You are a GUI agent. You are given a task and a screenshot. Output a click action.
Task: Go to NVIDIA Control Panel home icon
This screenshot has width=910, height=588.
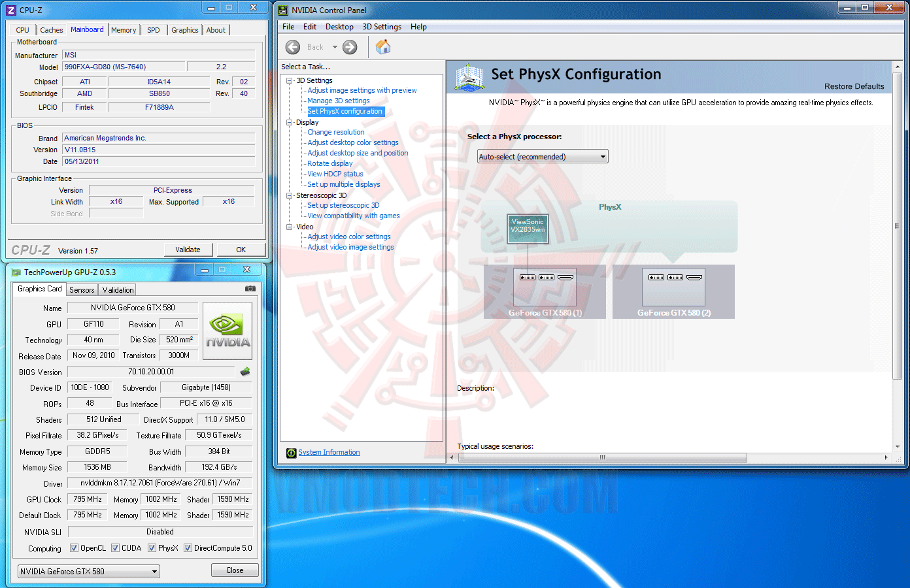pos(383,47)
